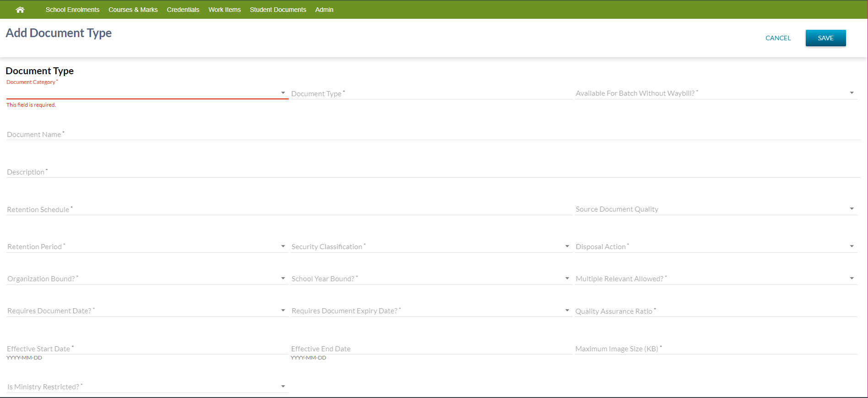868x398 pixels.
Task: Click the Maximum Image Size (KB) field
Action: [716, 349]
